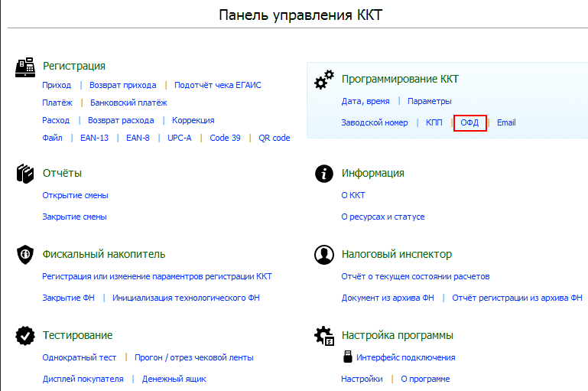Click the cash register icon beside Регистрация
This screenshot has height=391, width=588.
[x=25, y=67]
